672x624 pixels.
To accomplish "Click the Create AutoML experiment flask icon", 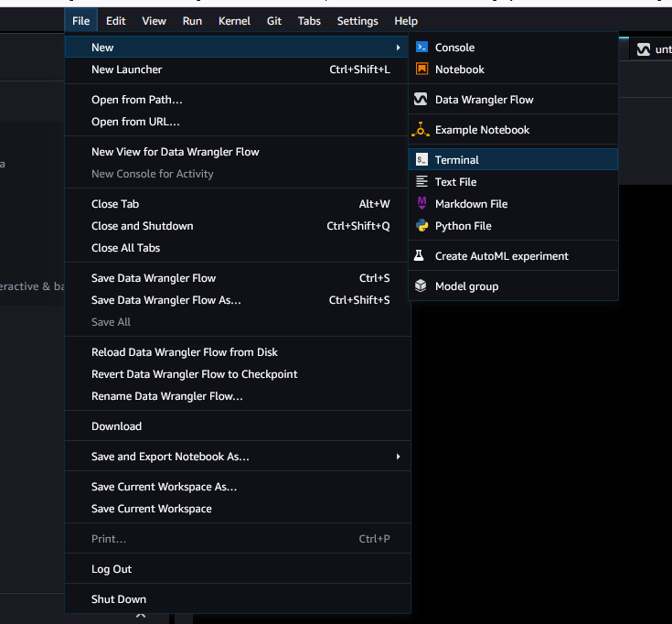I will [421, 256].
